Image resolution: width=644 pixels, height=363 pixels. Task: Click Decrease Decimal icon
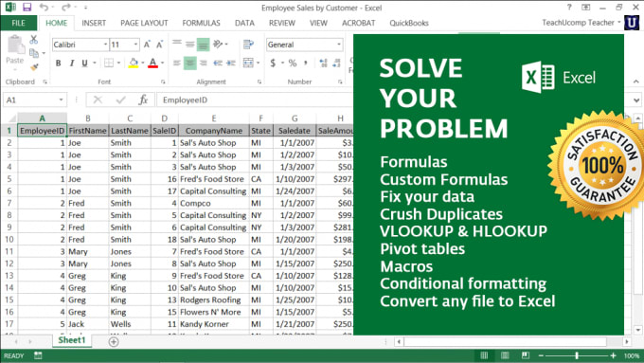click(337, 63)
